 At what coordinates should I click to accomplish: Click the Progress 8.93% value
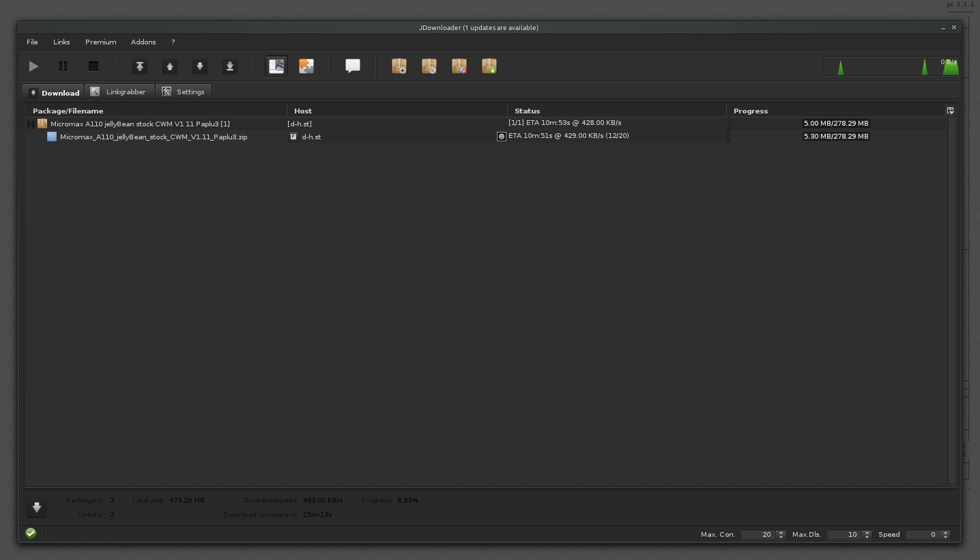pos(407,500)
